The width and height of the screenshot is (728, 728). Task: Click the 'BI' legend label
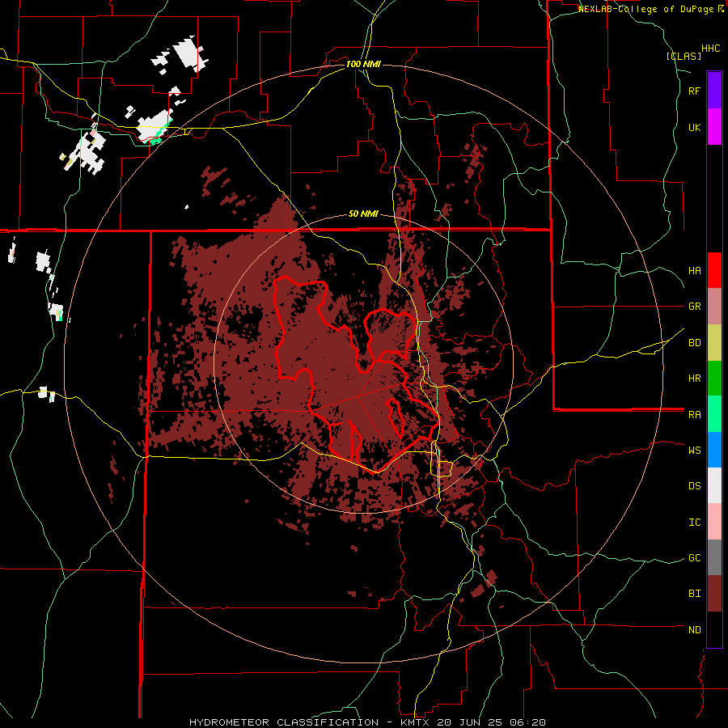tap(695, 594)
